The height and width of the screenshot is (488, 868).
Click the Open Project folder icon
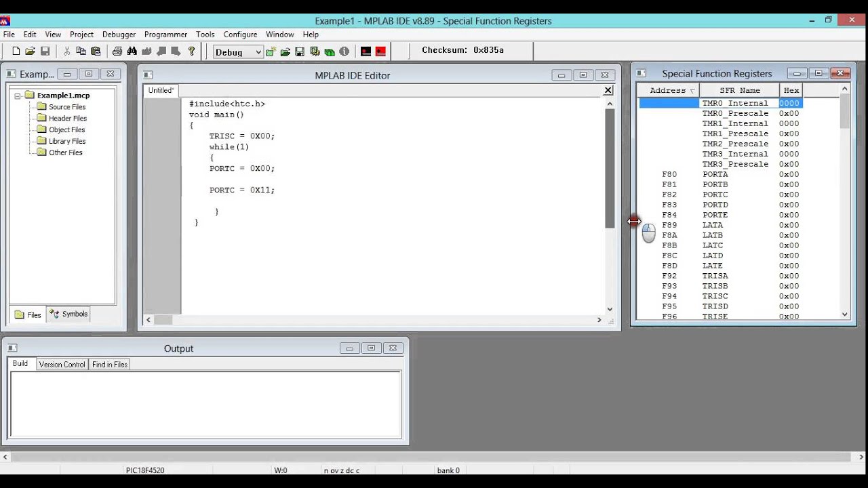click(x=285, y=52)
